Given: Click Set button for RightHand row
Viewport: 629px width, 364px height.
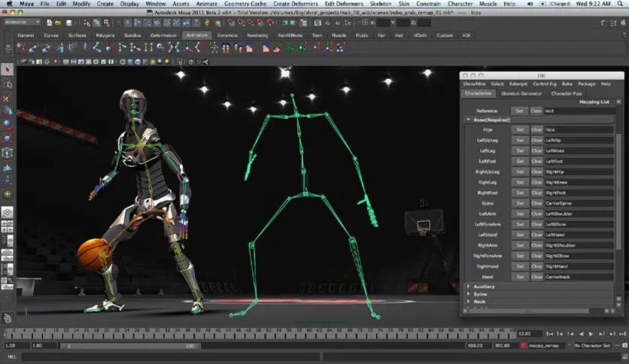Looking at the screenshot, I should [520, 266].
